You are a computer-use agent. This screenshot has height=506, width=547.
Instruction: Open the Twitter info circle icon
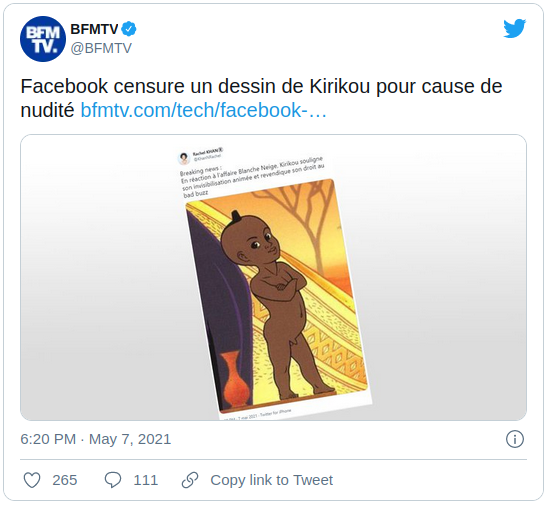pyautogui.click(x=515, y=439)
